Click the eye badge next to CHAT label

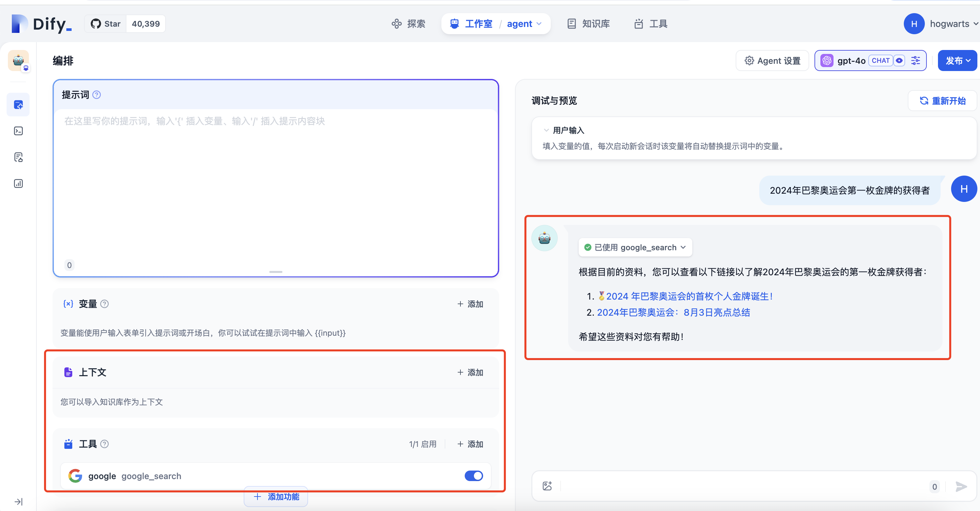click(x=899, y=60)
